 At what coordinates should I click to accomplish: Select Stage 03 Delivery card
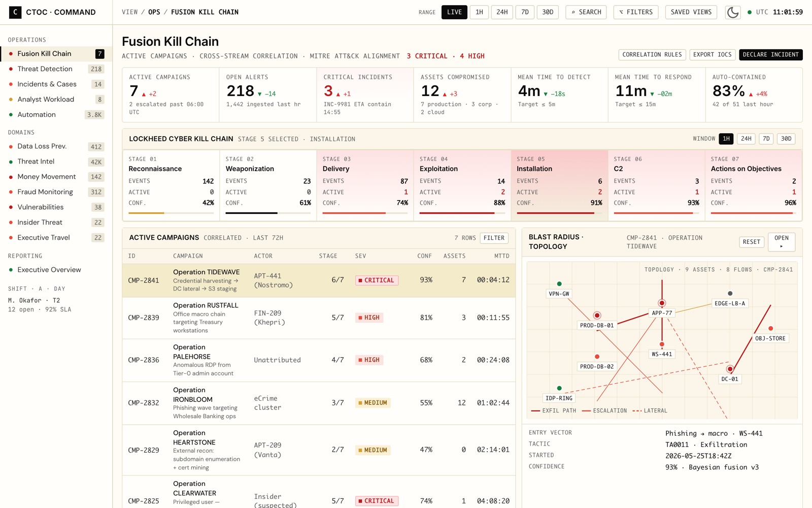[365, 185]
